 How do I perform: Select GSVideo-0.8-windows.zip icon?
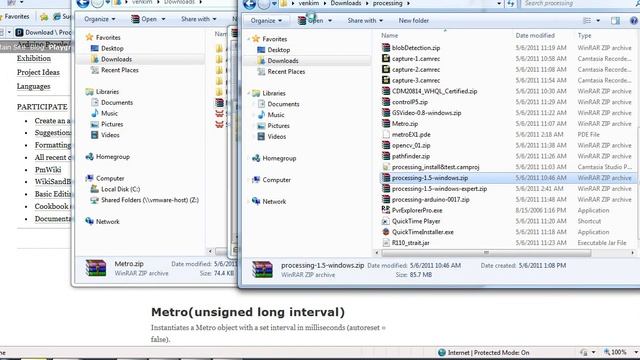(x=386, y=113)
